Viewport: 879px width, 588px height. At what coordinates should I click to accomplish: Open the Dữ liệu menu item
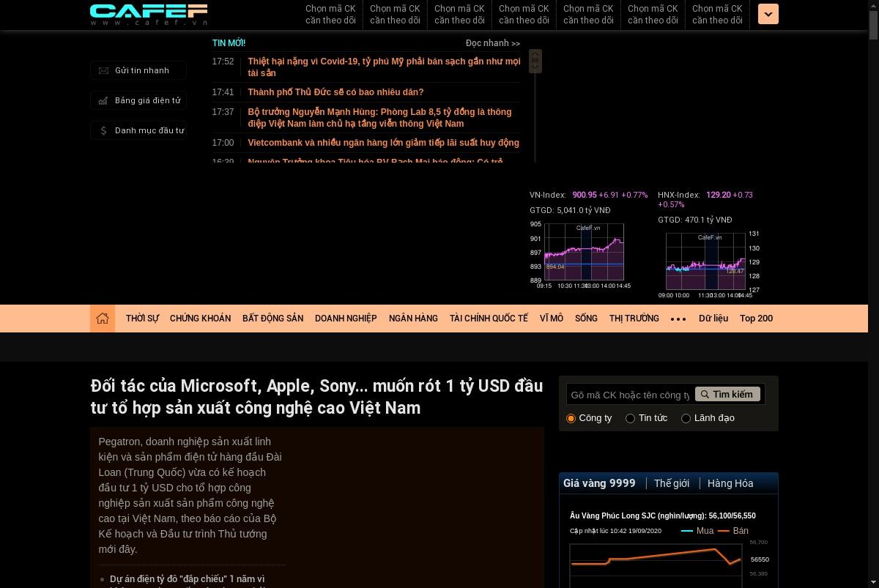click(713, 319)
